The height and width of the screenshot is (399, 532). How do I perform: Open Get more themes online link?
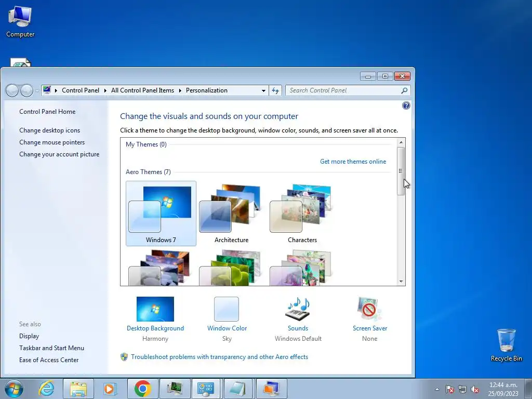[353, 162]
